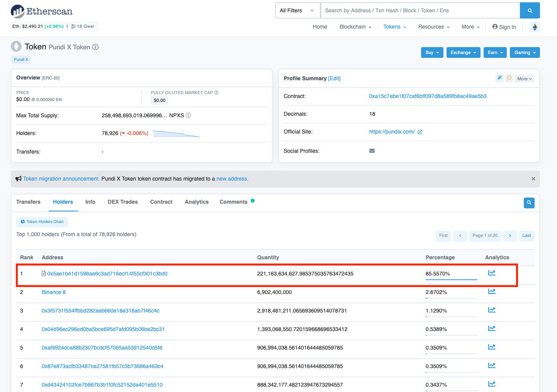Dismiss the token migration announcement banner
This screenshot has width=557, height=392.
coord(533,179)
